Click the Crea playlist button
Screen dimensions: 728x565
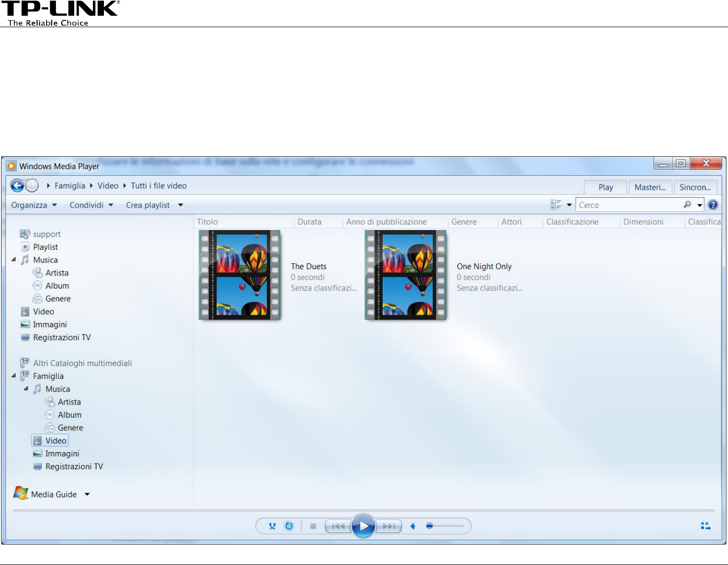point(148,205)
